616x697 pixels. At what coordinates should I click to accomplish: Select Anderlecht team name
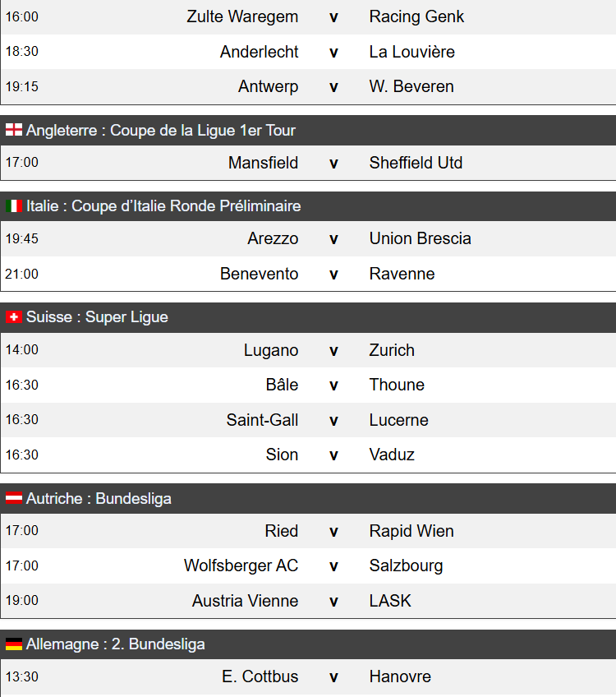click(x=259, y=52)
